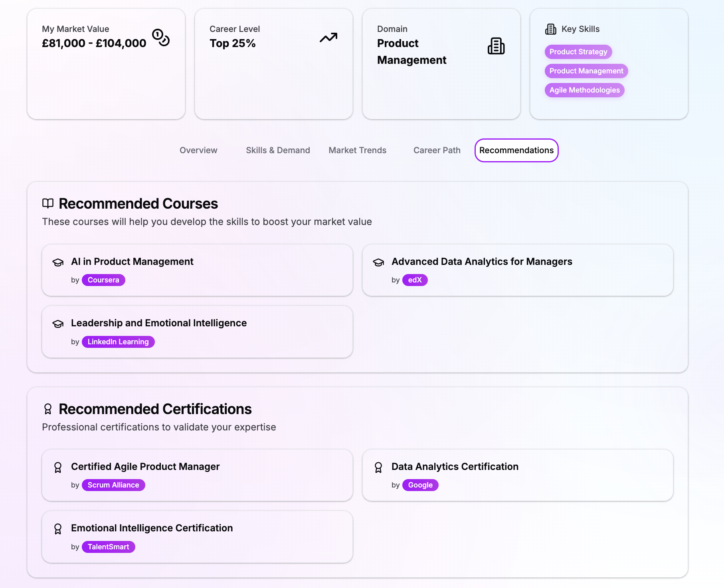
Task: Click the ribbon icon for Data Analytics Certification
Action: point(378,467)
